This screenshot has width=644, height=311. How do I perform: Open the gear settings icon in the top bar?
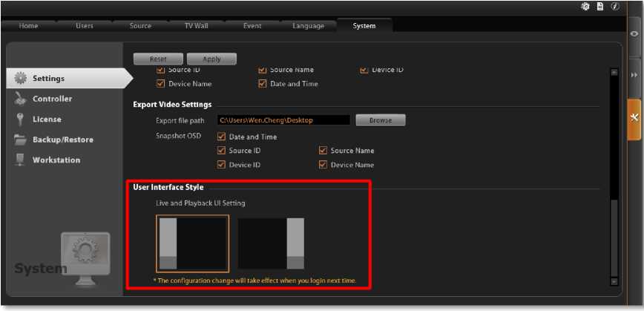(585, 6)
